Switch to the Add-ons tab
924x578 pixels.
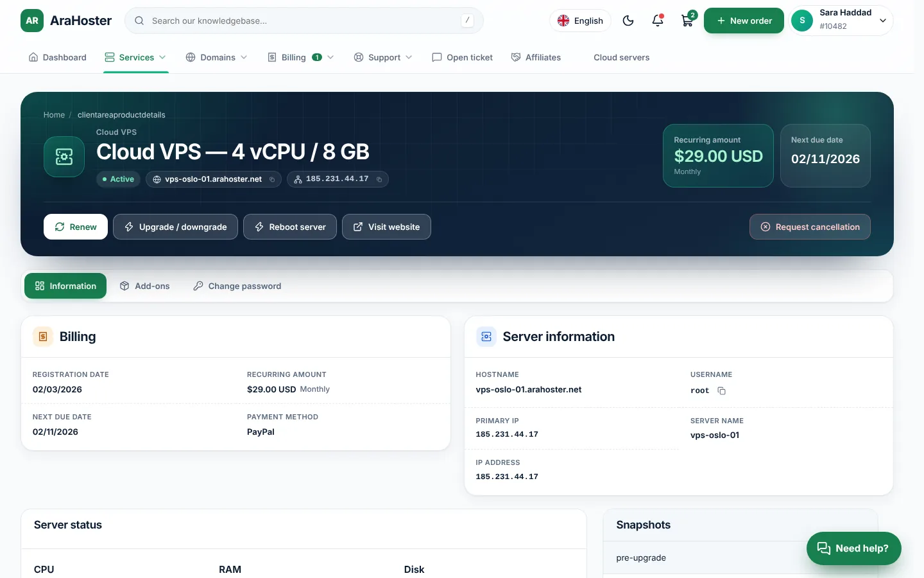145,286
